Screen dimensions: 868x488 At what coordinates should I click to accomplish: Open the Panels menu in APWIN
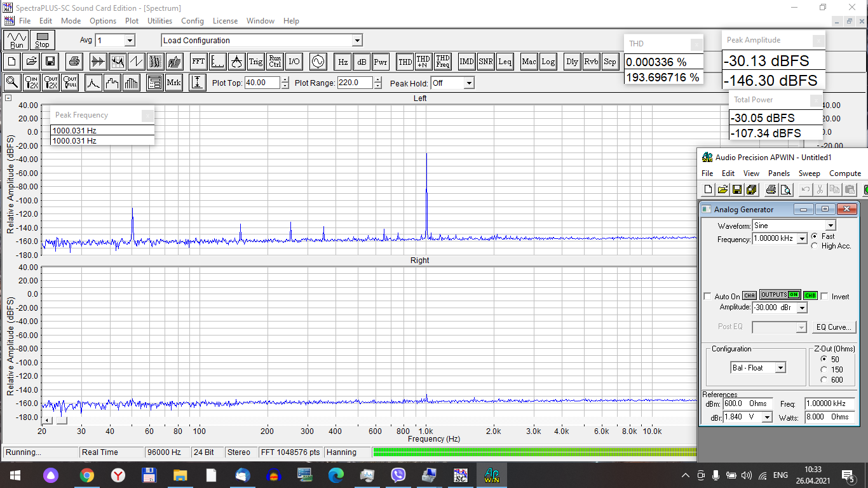tap(779, 173)
